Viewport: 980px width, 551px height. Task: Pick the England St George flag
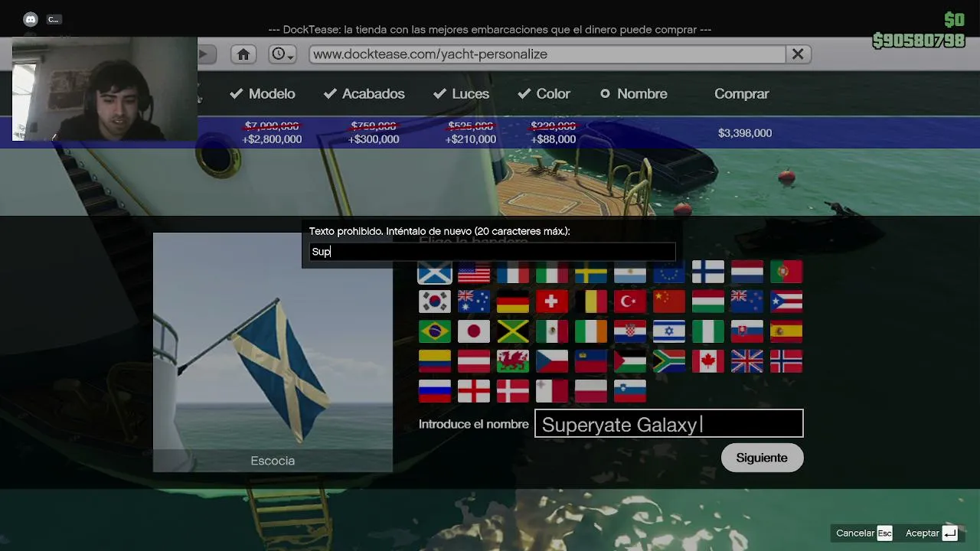474,391
